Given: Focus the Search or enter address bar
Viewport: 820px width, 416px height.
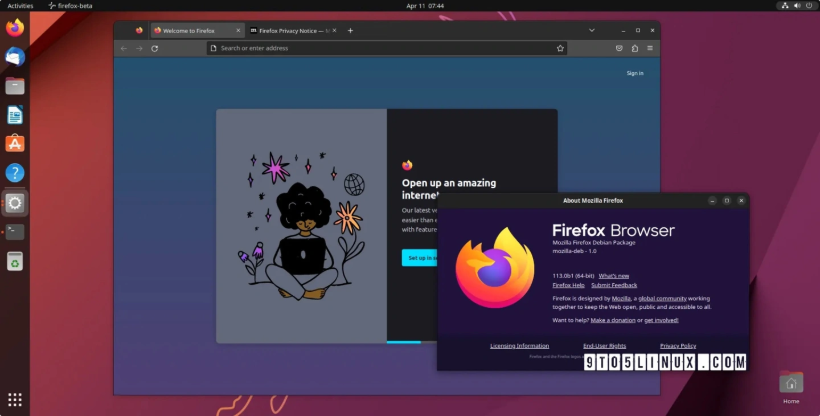Looking at the screenshot, I should coord(380,48).
